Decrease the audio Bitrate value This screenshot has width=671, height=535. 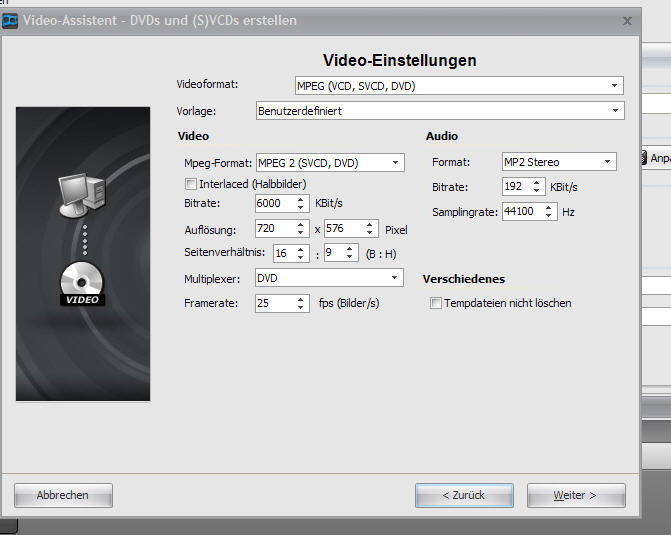point(538,191)
